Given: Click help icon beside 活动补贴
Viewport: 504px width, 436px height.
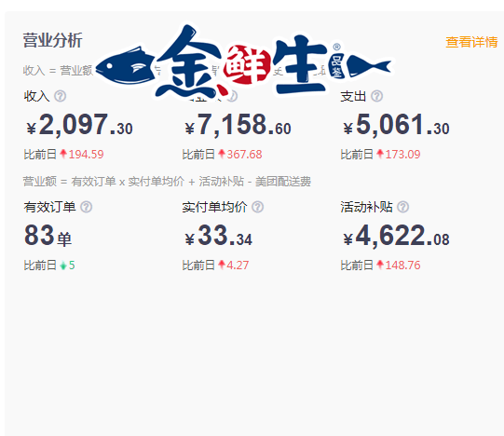Looking at the screenshot, I should (x=402, y=207).
